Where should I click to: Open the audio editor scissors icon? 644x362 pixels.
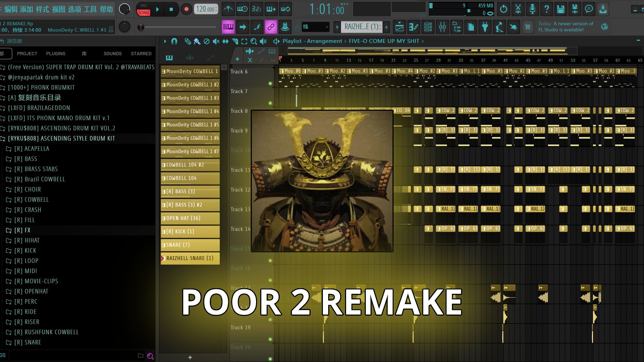click(x=518, y=9)
